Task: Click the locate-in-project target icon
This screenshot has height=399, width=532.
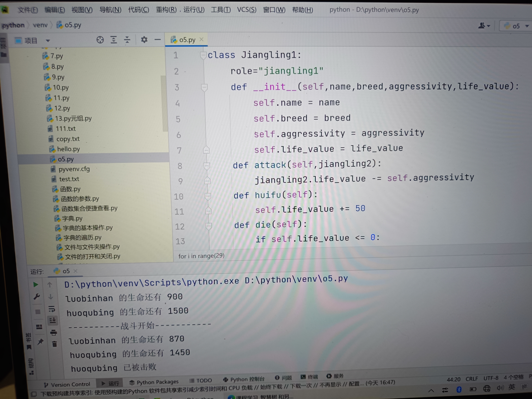Action: point(100,40)
